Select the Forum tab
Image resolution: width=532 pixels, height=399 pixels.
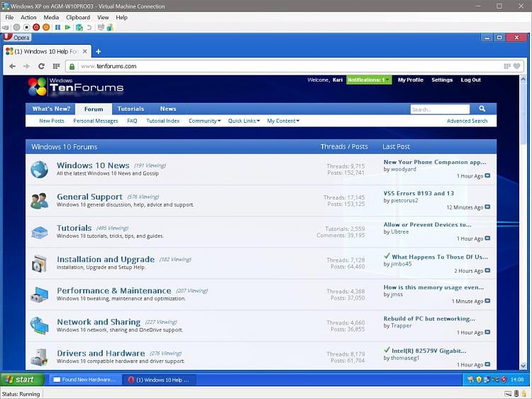point(94,109)
